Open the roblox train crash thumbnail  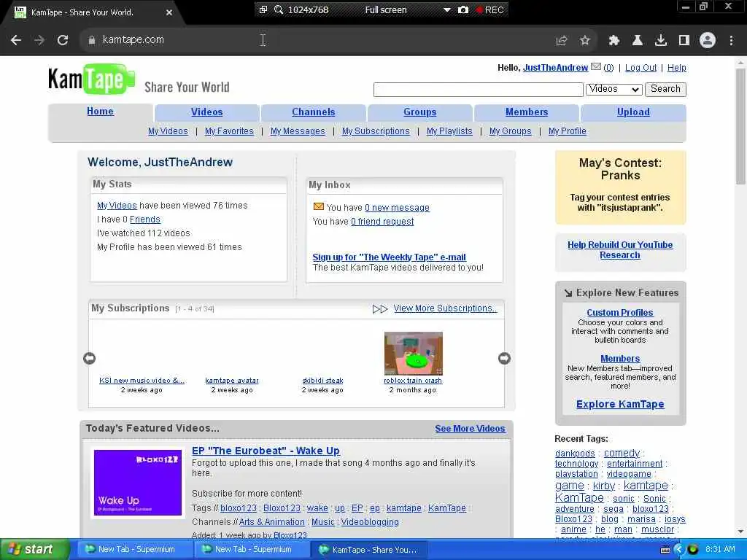(x=413, y=354)
